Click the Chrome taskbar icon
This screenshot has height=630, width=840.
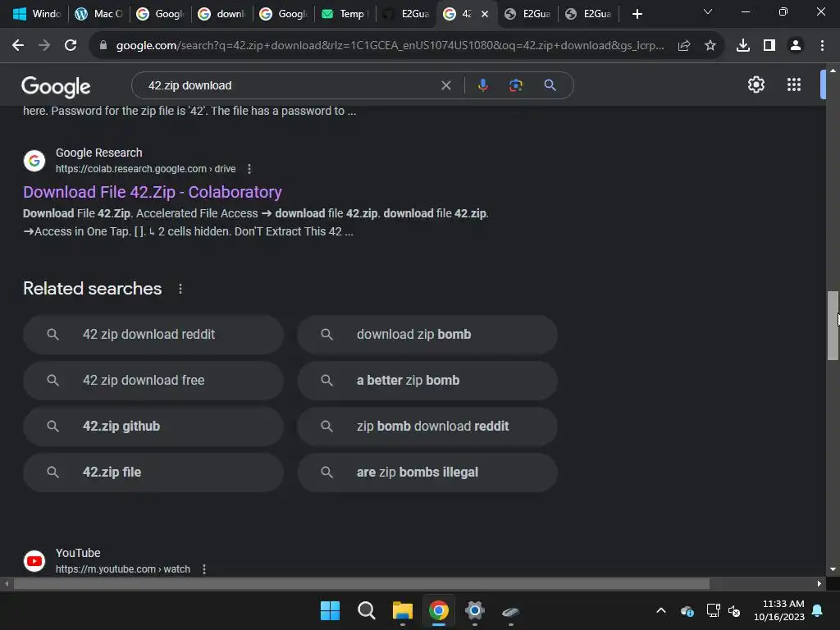point(439,610)
